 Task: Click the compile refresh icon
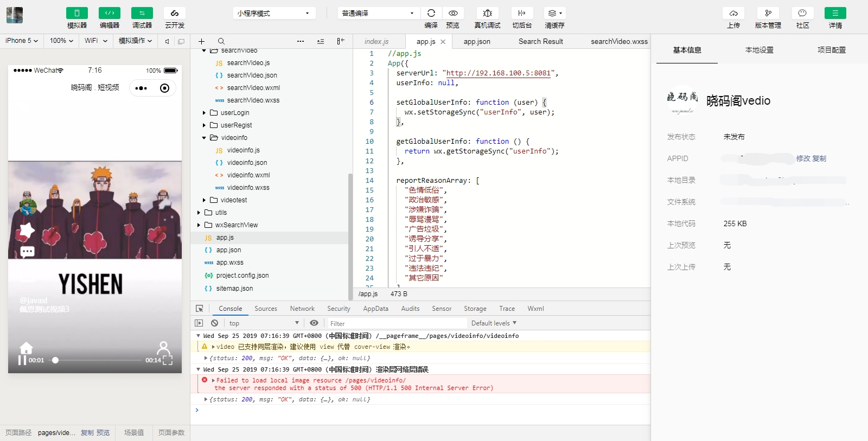[431, 13]
